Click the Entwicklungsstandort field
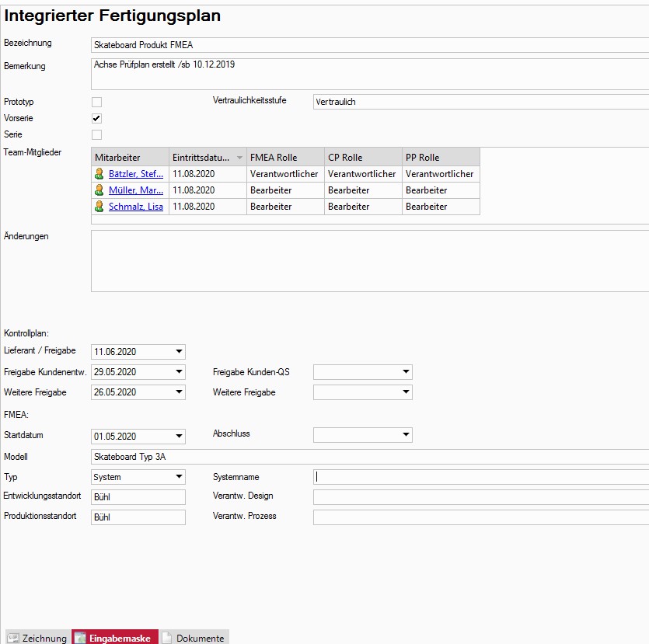649x644 pixels. (x=138, y=496)
